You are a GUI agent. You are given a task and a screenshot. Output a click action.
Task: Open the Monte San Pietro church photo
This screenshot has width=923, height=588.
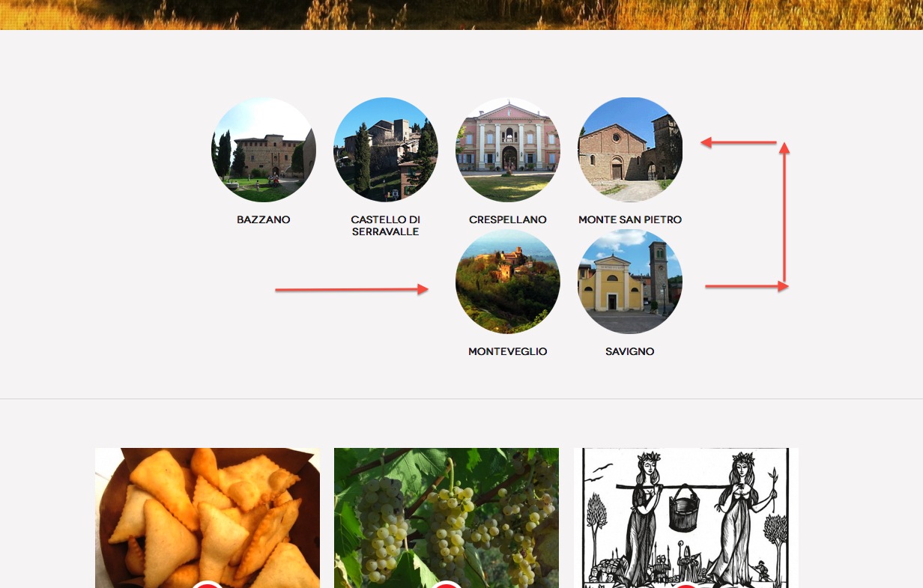point(630,150)
